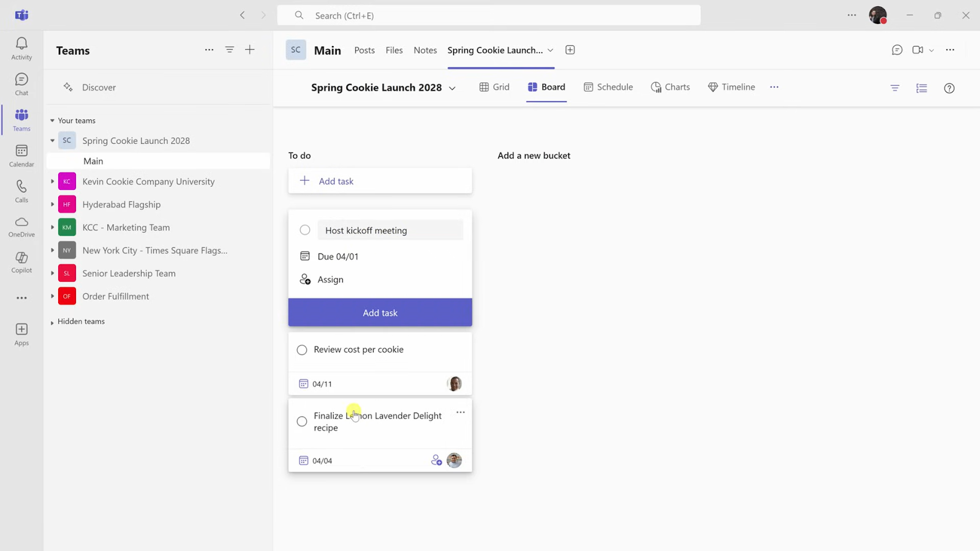This screenshot has width=980, height=551.
Task: Launch Copilot from the sidebar
Action: (21, 262)
